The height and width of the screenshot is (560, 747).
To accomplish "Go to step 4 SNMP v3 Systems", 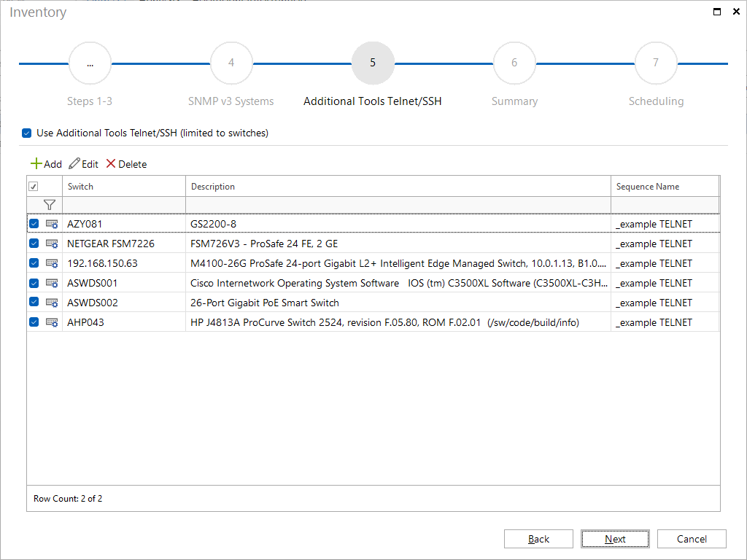I will [x=231, y=63].
